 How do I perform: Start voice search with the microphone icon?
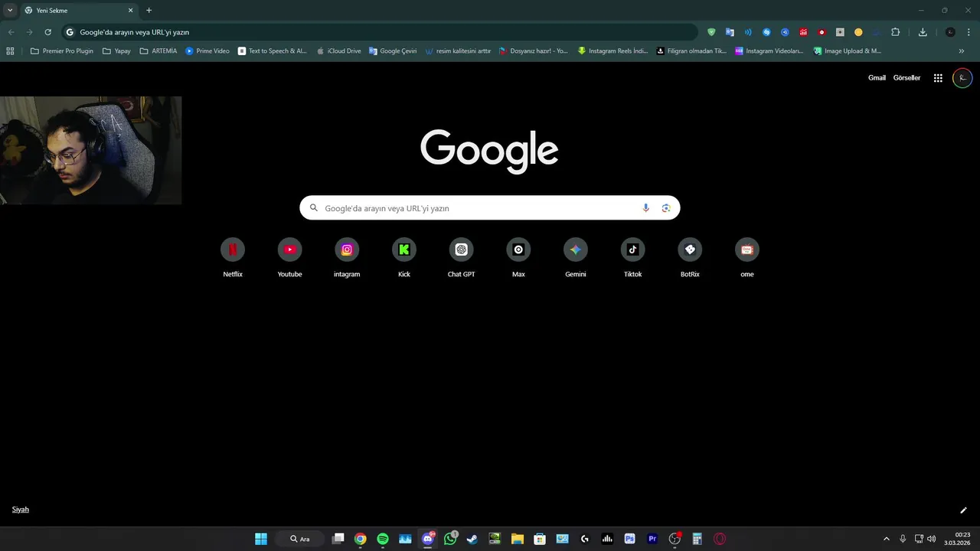(645, 208)
